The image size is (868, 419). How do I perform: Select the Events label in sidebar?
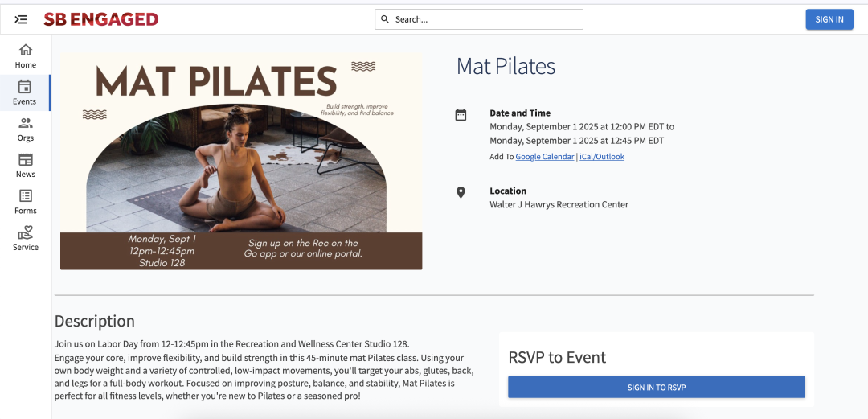click(x=25, y=101)
